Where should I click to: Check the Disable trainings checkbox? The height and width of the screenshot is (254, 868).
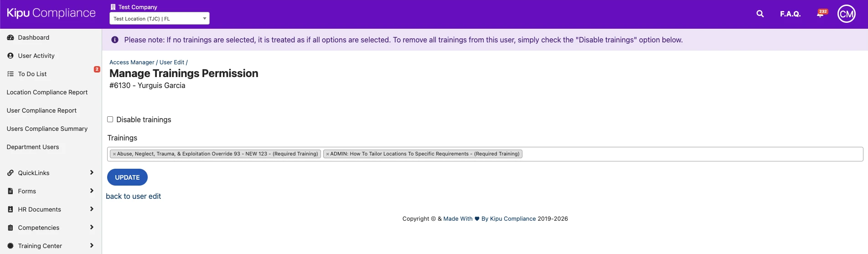(x=110, y=119)
